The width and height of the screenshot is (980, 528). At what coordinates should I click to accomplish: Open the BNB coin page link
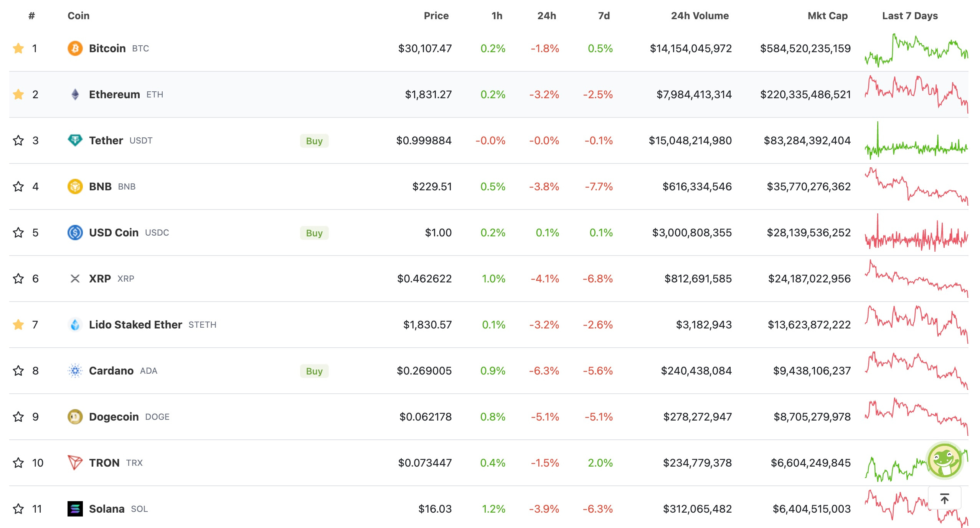[x=100, y=186]
